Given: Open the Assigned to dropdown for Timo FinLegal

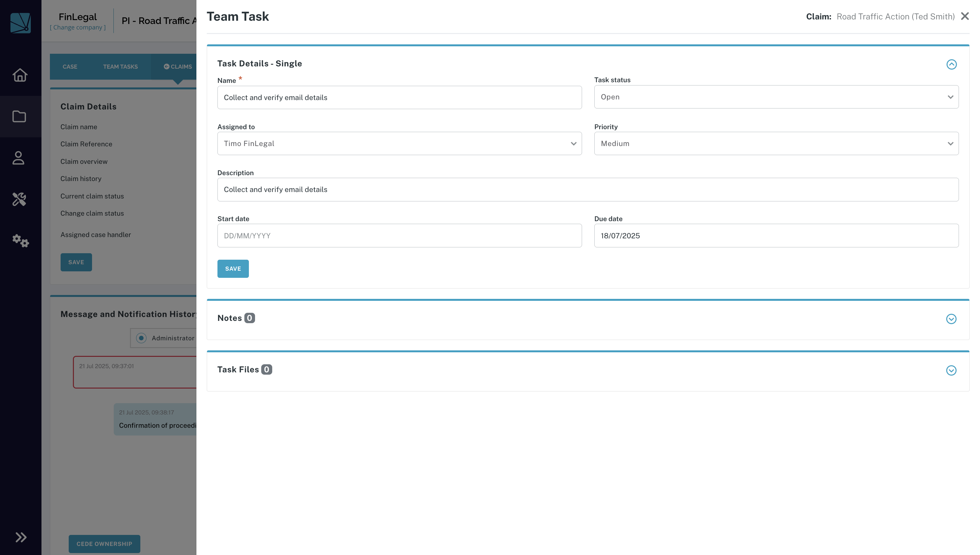Looking at the screenshot, I should click(x=399, y=143).
